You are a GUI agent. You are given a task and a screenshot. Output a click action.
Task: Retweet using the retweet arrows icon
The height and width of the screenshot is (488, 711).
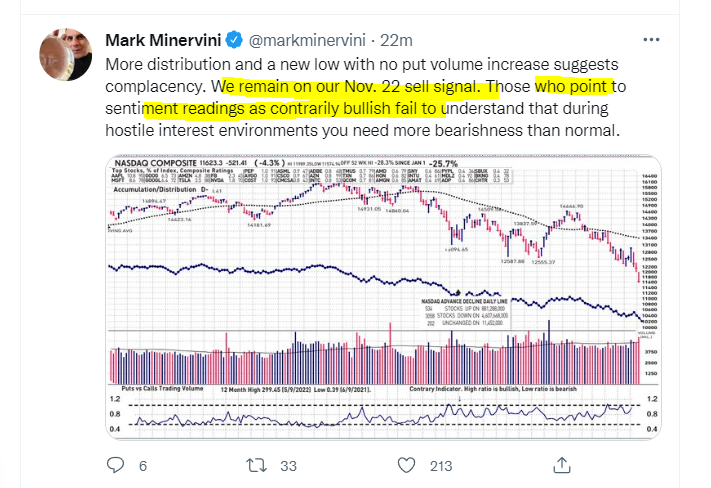[259, 465]
